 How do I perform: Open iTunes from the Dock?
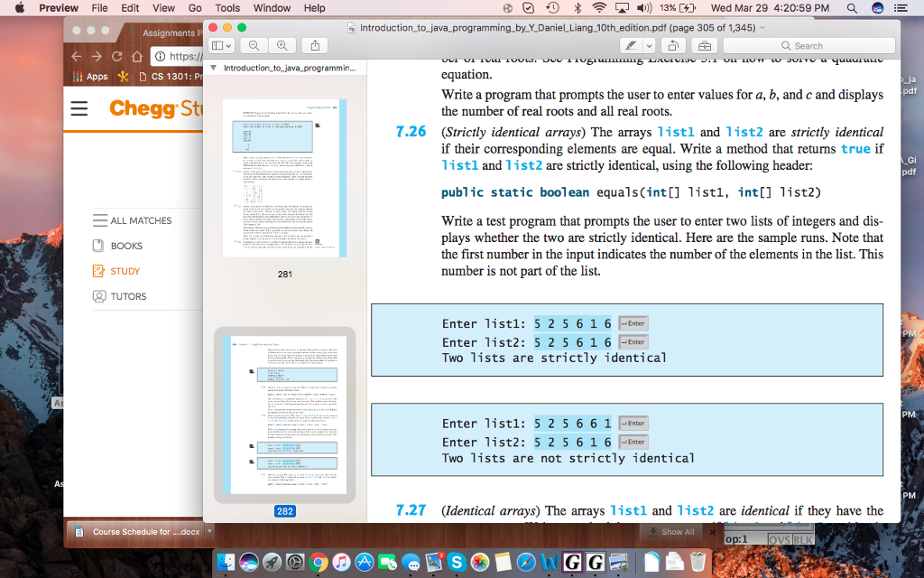click(x=341, y=562)
